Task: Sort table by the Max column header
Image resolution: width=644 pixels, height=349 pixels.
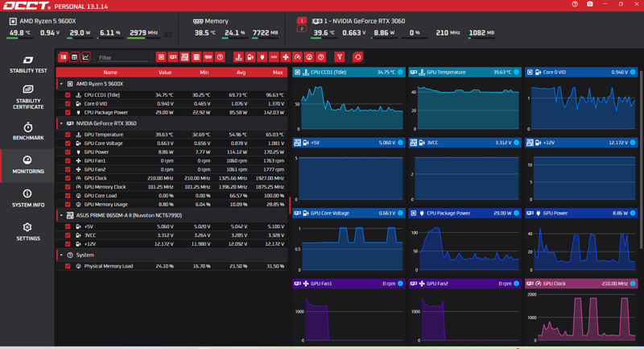Action: [x=278, y=73]
